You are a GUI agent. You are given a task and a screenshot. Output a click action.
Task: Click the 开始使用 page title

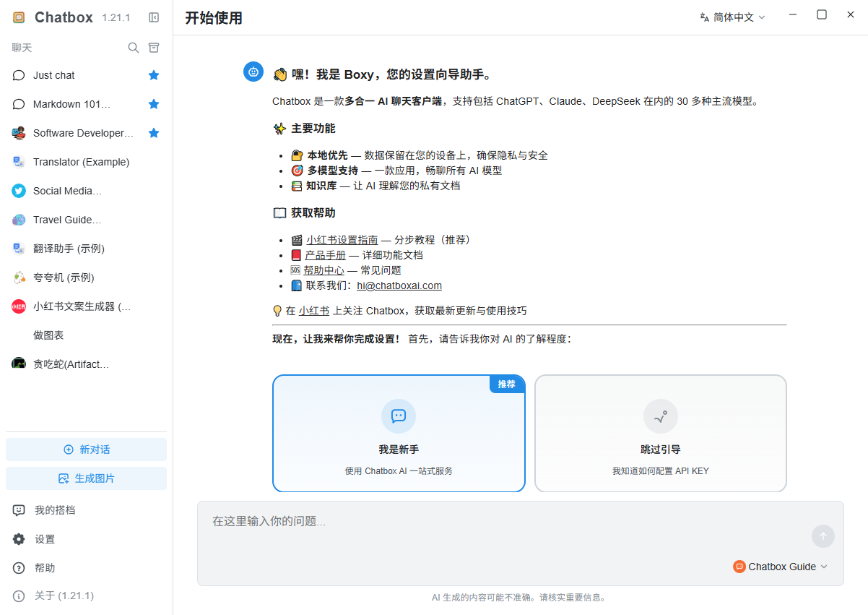click(x=214, y=18)
